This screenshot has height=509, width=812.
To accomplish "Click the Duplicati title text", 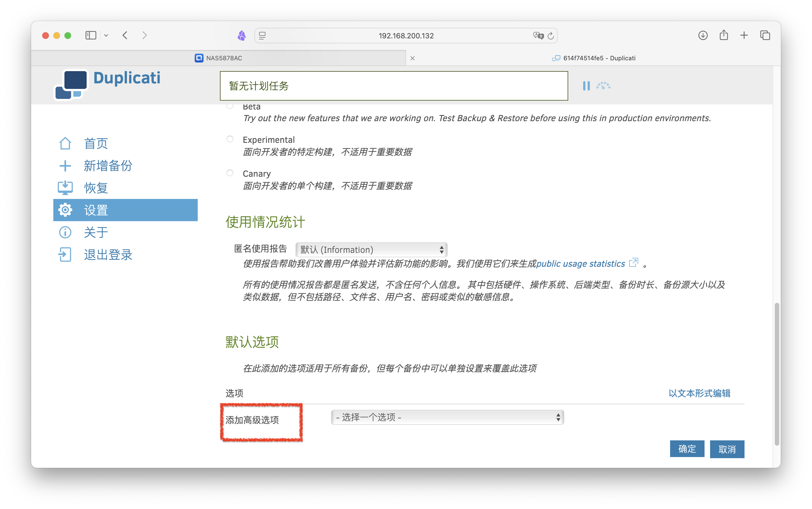I will click(127, 78).
